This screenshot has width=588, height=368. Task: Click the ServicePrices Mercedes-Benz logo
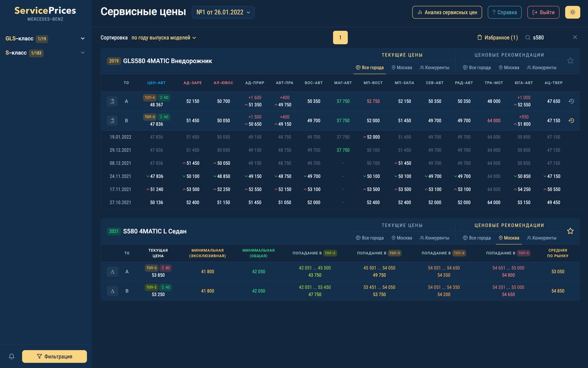click(x=45, y=13)
